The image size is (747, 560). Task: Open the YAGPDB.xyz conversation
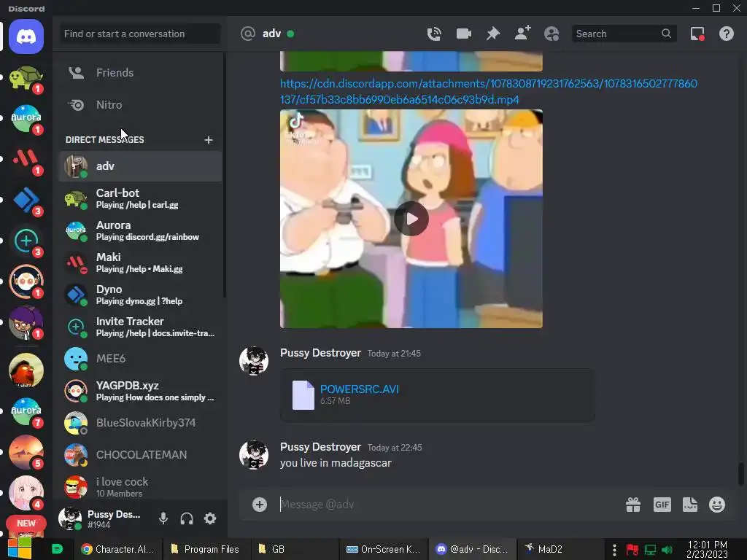(141, 391)
